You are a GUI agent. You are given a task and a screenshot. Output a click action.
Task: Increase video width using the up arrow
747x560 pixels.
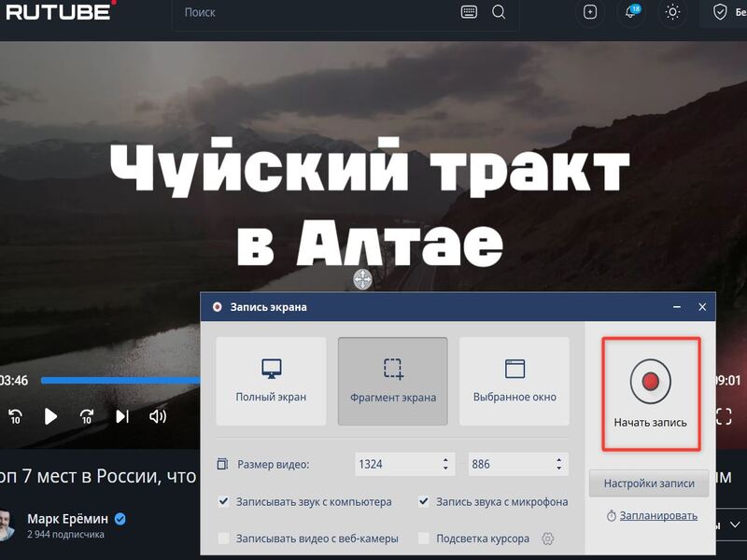click(x=444, y=458)
